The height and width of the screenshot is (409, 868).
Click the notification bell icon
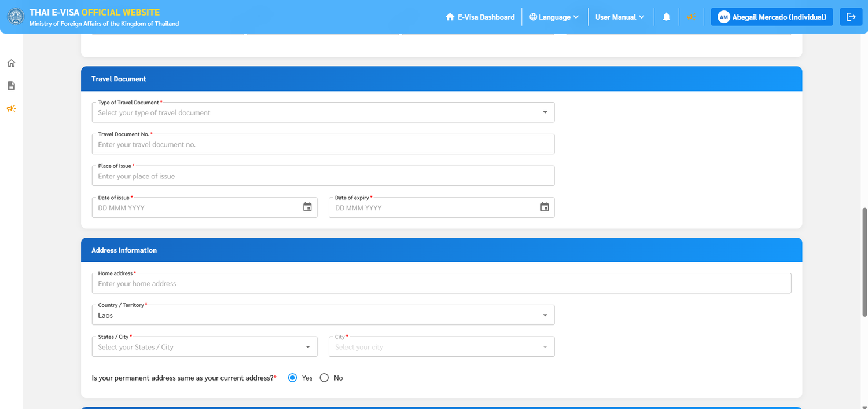point(667,17)
